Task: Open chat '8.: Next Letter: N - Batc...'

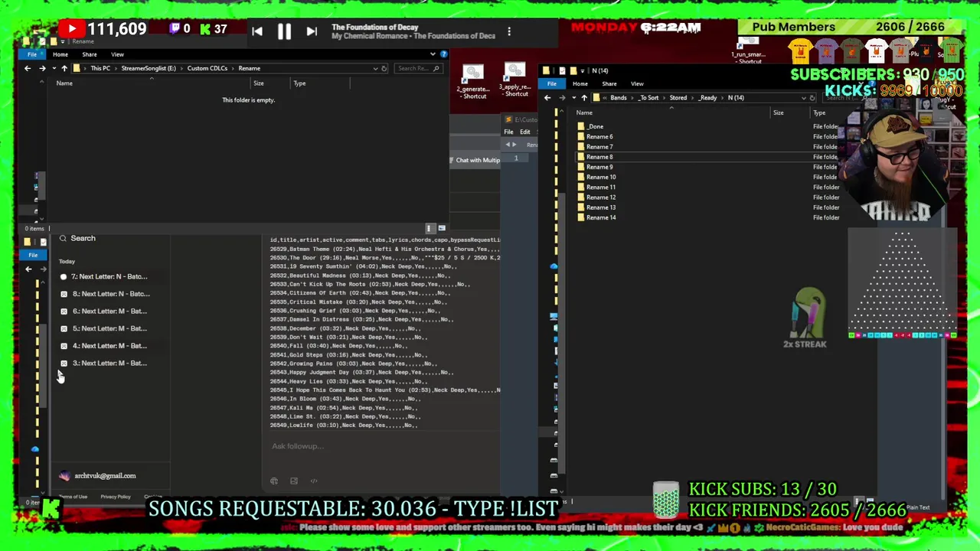Action: (110, 294)
